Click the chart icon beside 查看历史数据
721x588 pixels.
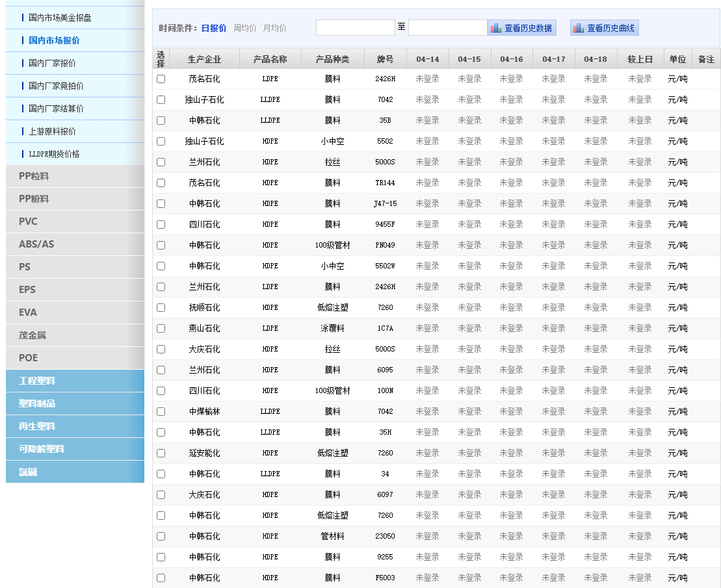pyautogui.click(x=496, y=28)
